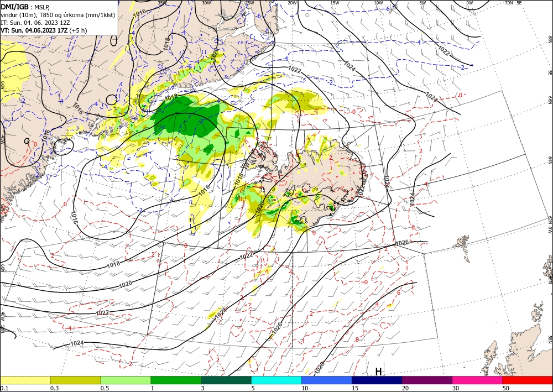Pick the cyan 5–10 legend swatch
Image resolution: width=553 pixels, height=392 pixels.
(276, 380)
